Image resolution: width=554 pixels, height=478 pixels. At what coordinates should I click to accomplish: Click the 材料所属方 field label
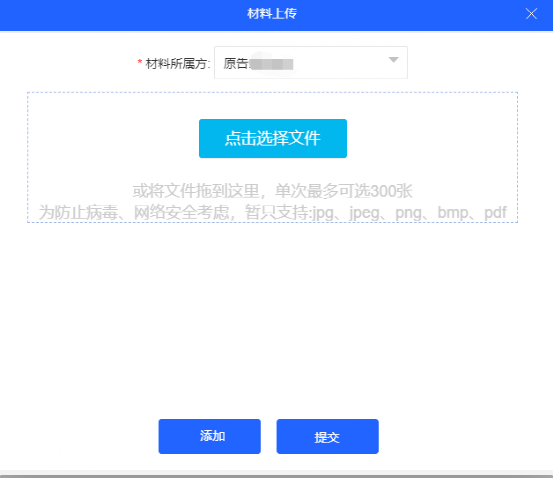(x=178, y=64)
